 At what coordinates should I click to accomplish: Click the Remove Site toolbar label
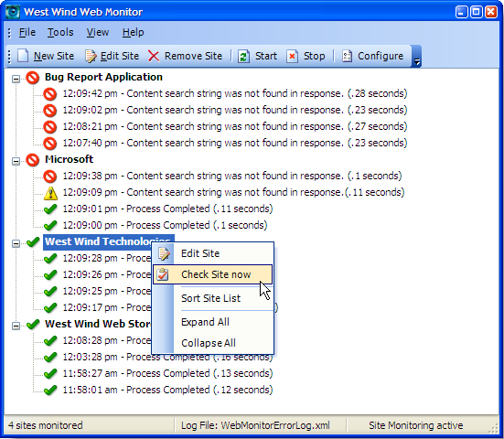pyautogui.click(x=193, y=56)
